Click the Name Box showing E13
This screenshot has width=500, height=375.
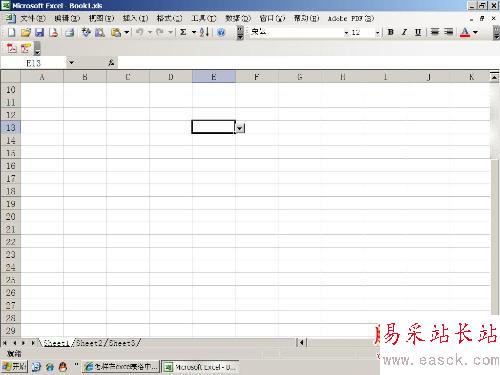coord(33,63)
